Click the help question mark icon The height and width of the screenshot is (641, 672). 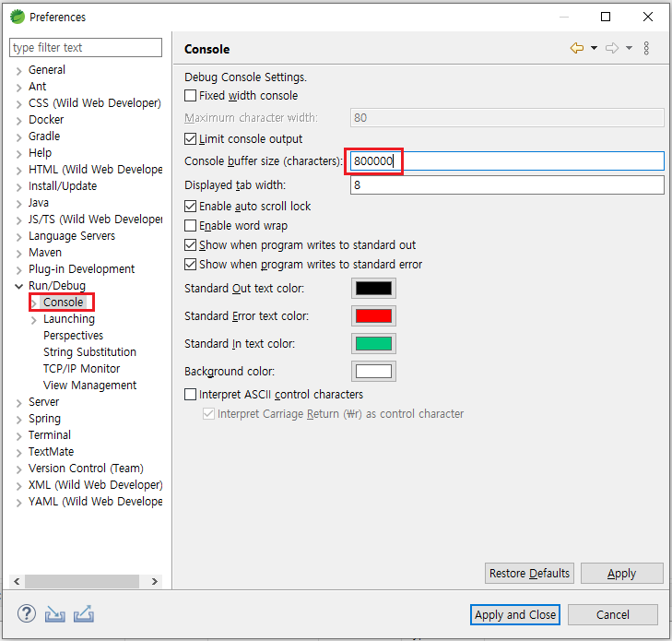27,614
